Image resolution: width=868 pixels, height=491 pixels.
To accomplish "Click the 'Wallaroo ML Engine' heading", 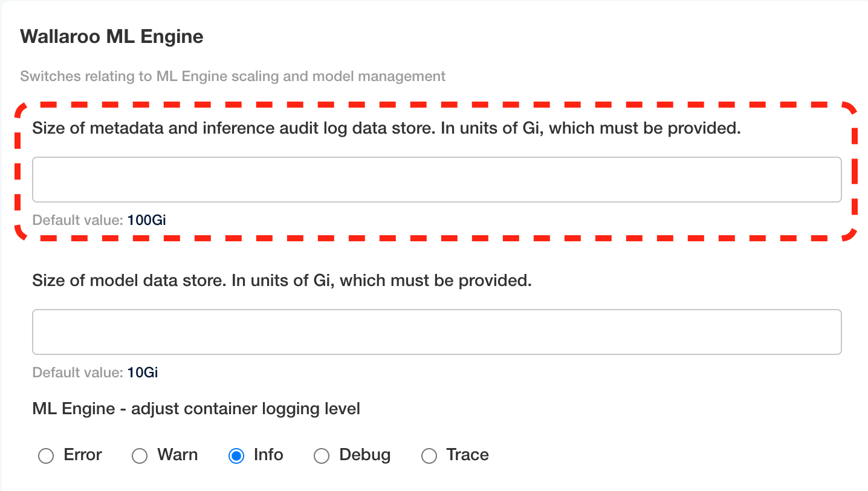I will (x=112, y=37).
